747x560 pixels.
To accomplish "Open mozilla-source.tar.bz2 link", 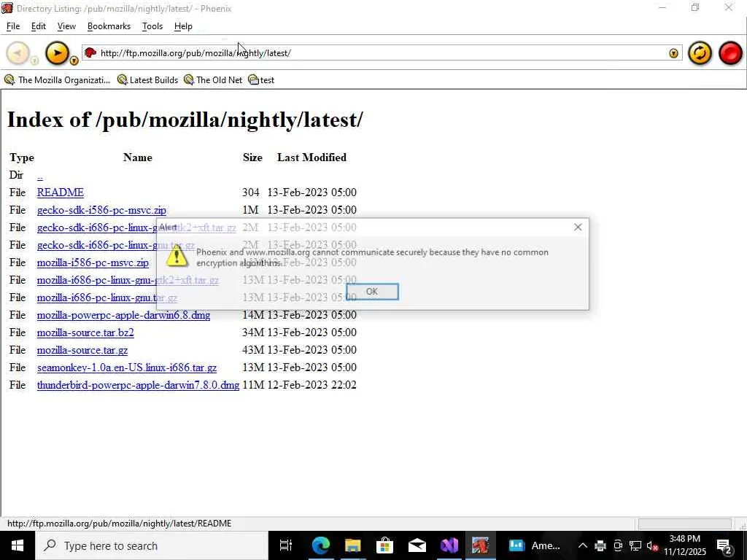I will (x=85, y=332).
